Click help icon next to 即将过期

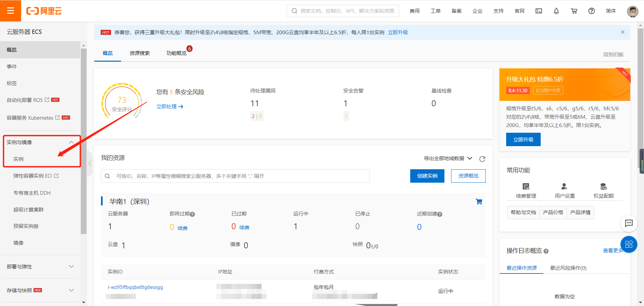(x=193, y=214)
